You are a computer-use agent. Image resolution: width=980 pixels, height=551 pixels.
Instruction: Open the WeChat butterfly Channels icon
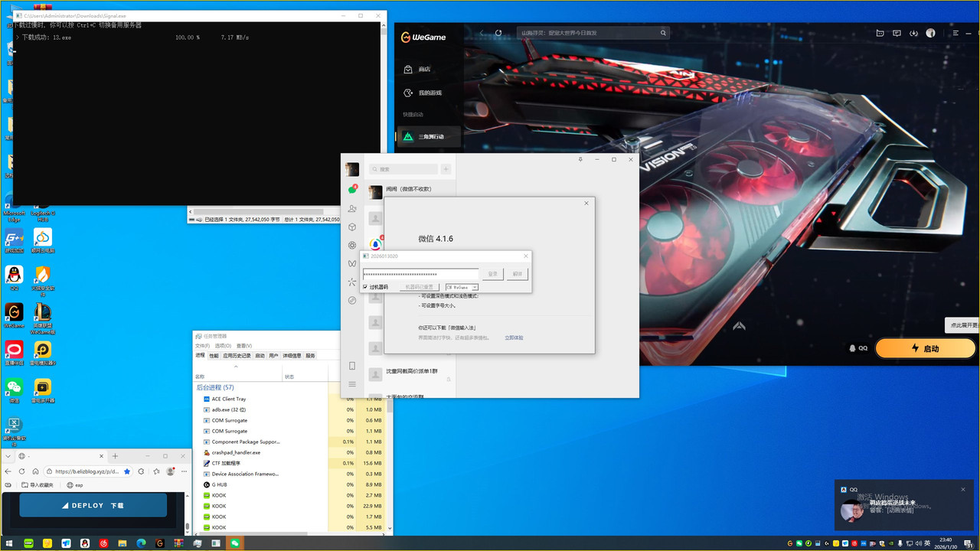(x=352, y=263)
